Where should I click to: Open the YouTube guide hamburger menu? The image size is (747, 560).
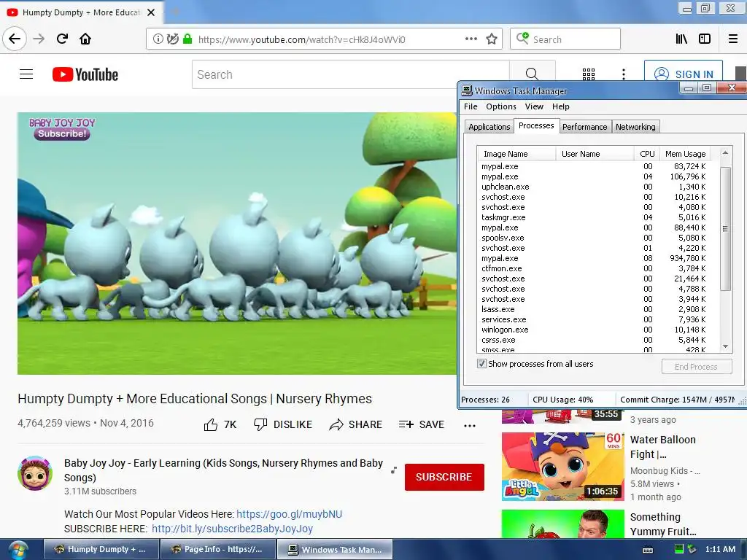26,74
